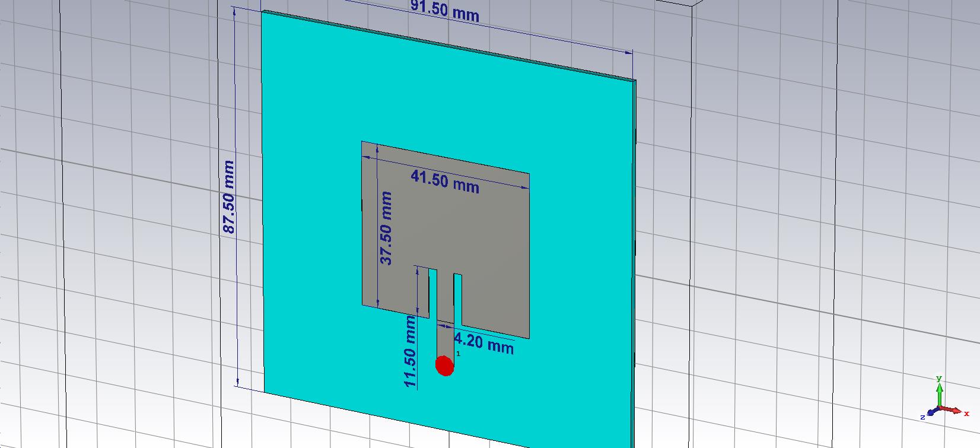Screen dimensions: 980x448
Task: Click the 41.50 mm patch width label
Action: coord(444,180)
